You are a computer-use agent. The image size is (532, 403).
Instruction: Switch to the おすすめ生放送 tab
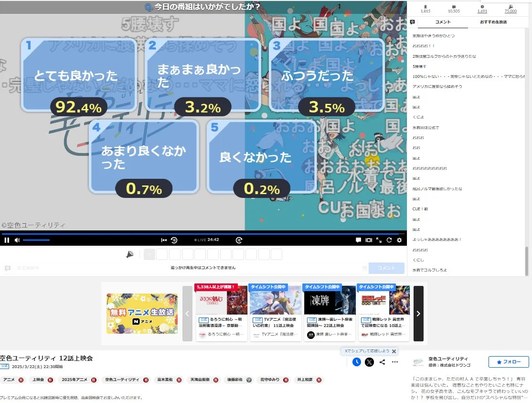[x=493, y=22]
